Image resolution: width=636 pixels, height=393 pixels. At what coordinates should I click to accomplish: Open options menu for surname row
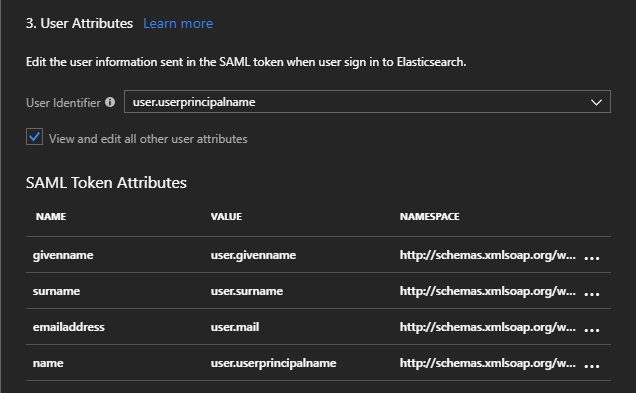pyautogui.click(x=592, y=294)
